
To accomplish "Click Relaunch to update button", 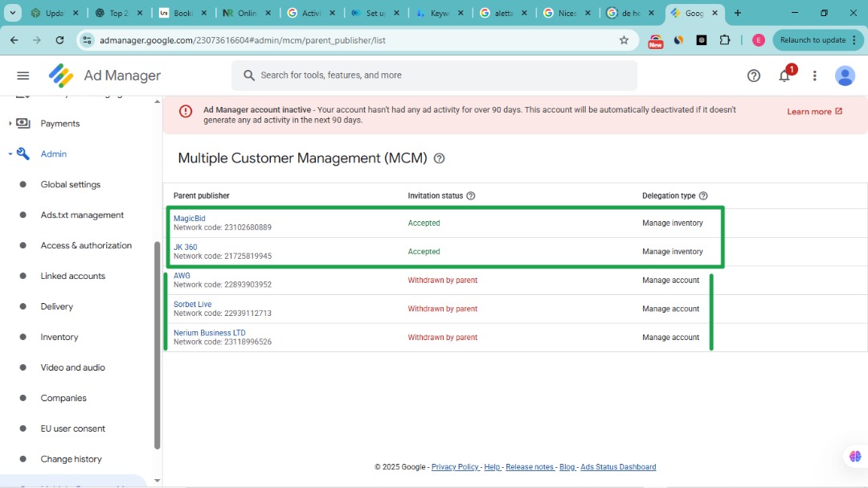I will pos(813,40).
